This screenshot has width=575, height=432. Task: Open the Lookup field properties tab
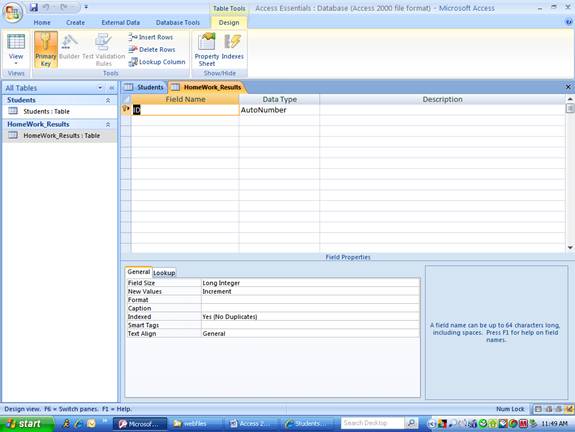tap(164, 273)
